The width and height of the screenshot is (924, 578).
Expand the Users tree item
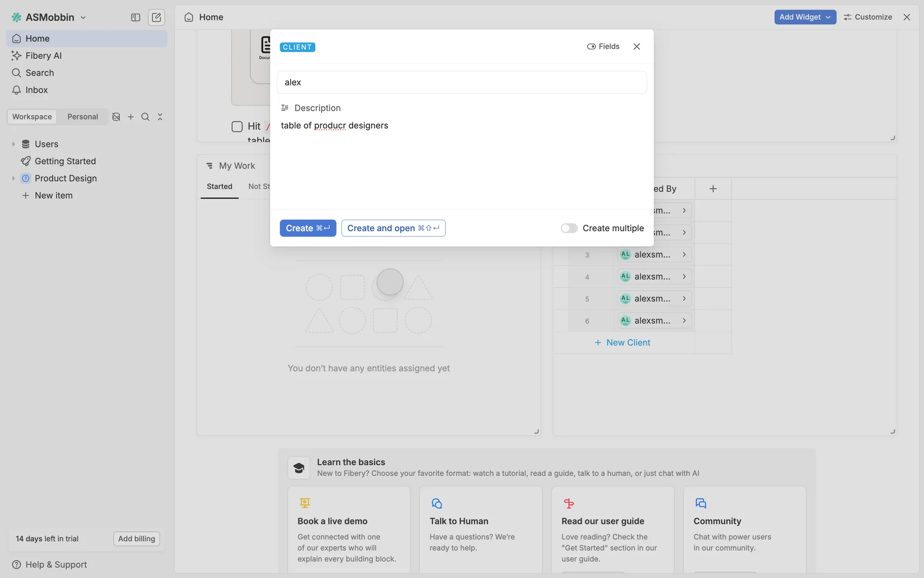point(13,144)
